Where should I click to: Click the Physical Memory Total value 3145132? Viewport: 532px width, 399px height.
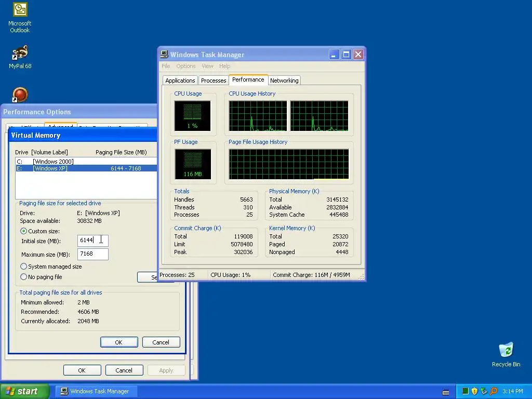point(337,199)
